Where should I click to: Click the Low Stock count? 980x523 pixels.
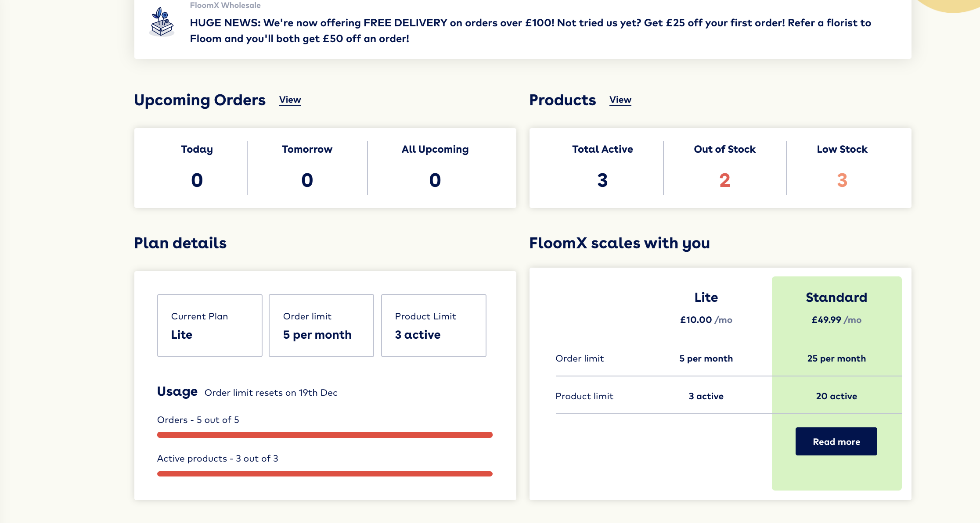point(842,180)
